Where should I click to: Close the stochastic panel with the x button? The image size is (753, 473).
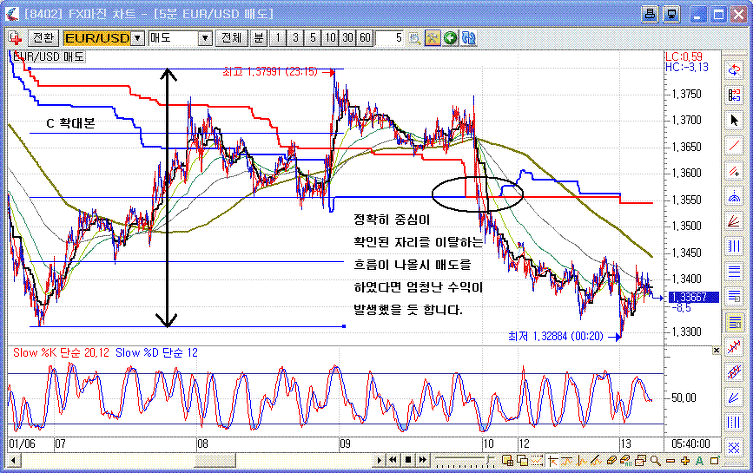coord(712,351)
